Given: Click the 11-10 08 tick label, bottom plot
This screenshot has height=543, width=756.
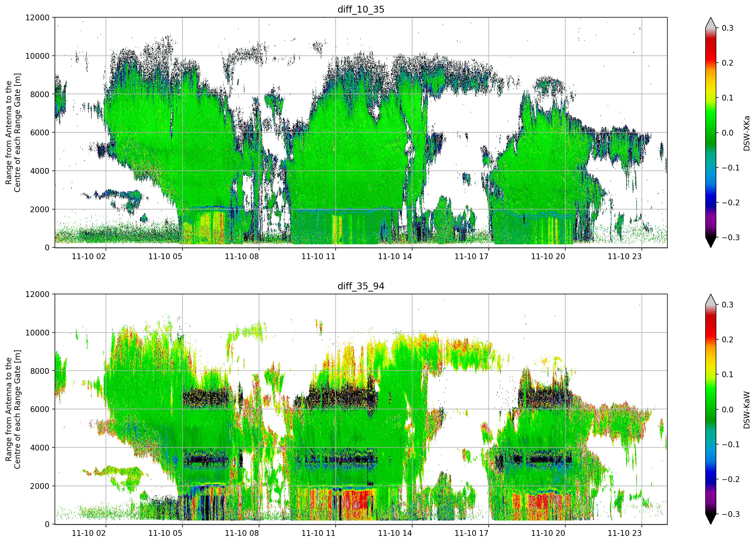Looking at the screenshot, I should [242, 533].
